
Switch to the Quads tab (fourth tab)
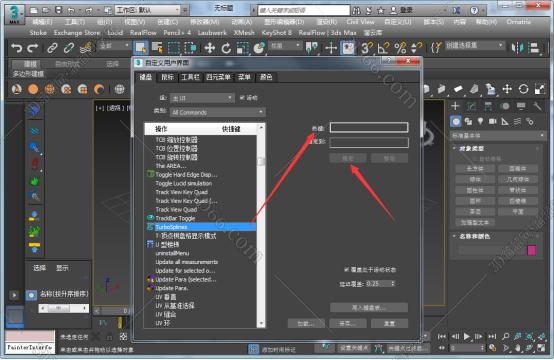pyautogui.click(x=218, y=77)
